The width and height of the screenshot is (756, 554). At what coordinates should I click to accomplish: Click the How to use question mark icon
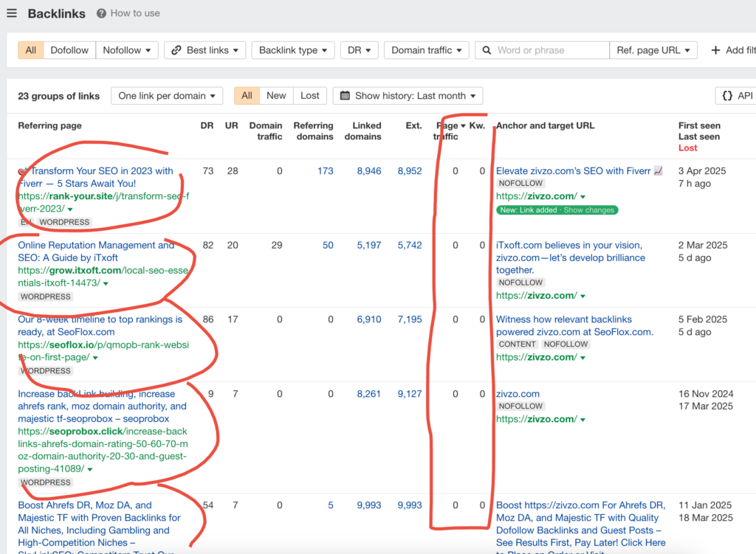coord(101,13)
